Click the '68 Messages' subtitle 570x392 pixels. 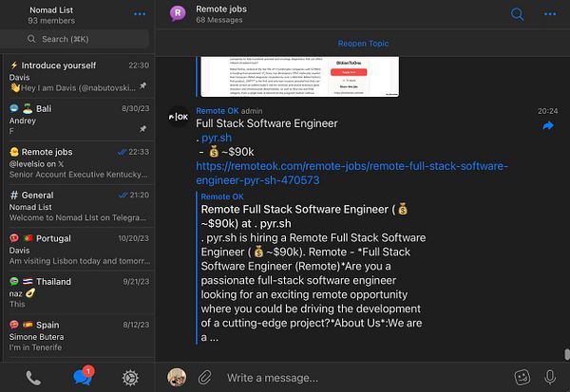[x=219, y=20]
